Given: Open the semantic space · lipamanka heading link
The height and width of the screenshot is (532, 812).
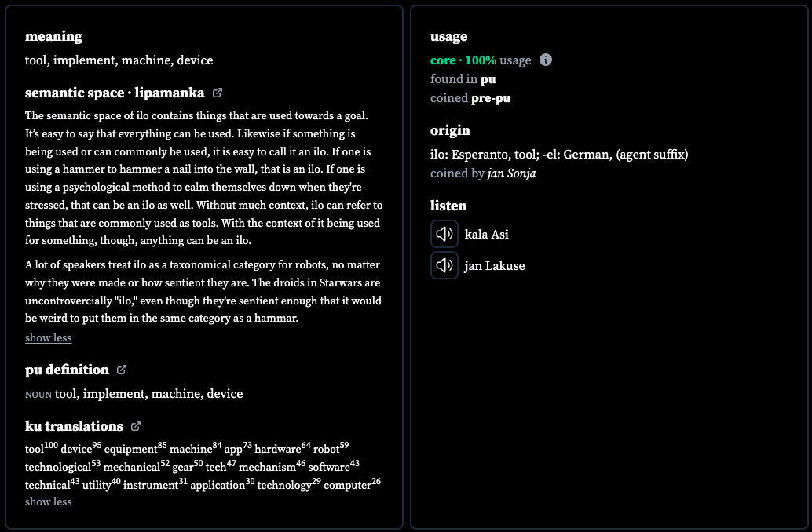Looking at the screenshot, I should pos(115,93).
